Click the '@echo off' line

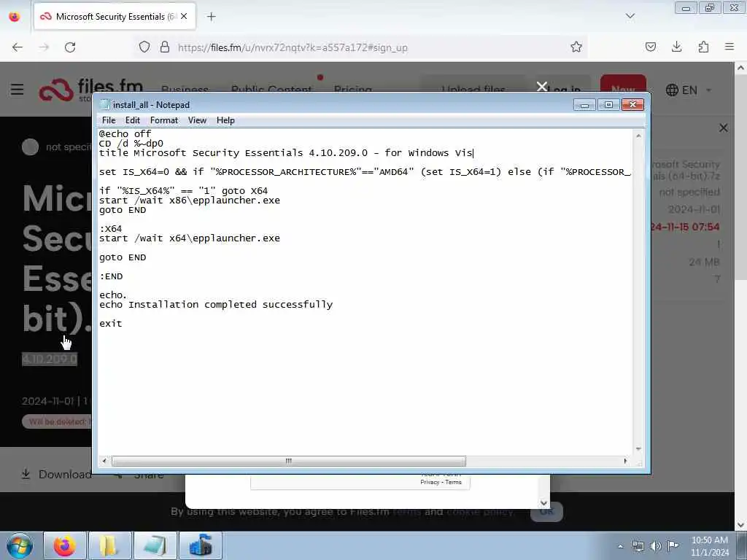click(125, 134)
